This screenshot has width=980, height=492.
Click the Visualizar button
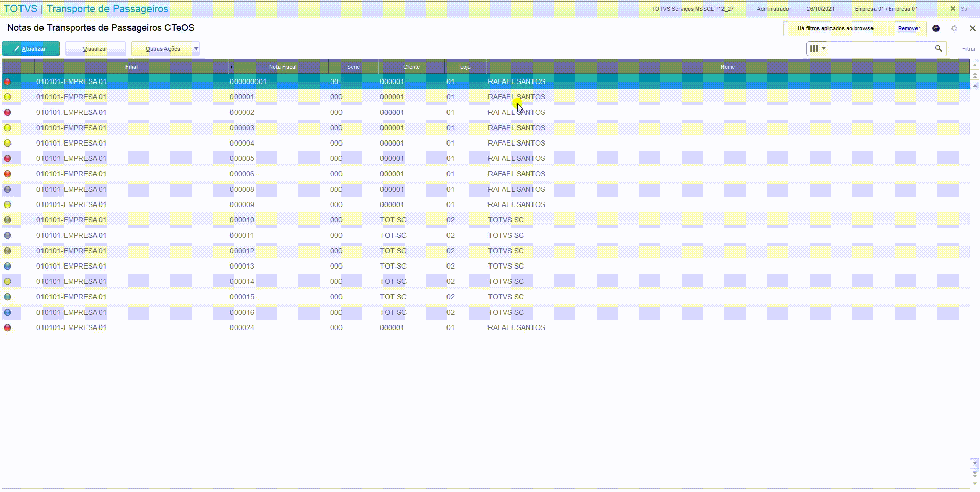coord(95,49)
